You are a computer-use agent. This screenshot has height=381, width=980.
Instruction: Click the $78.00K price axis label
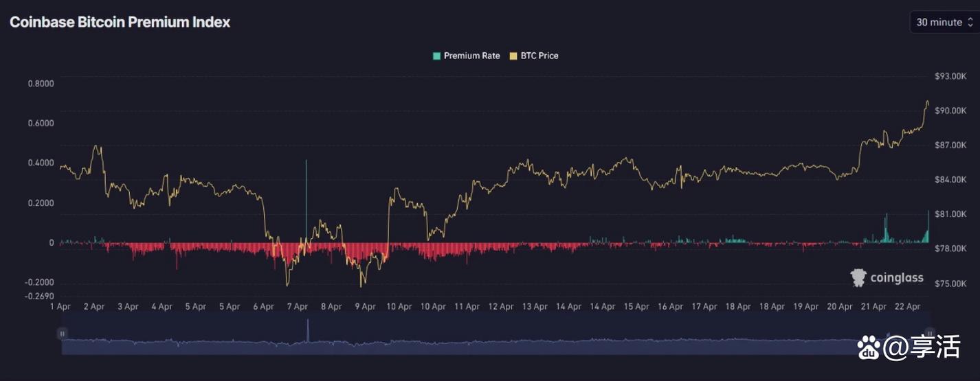[951, 249]
